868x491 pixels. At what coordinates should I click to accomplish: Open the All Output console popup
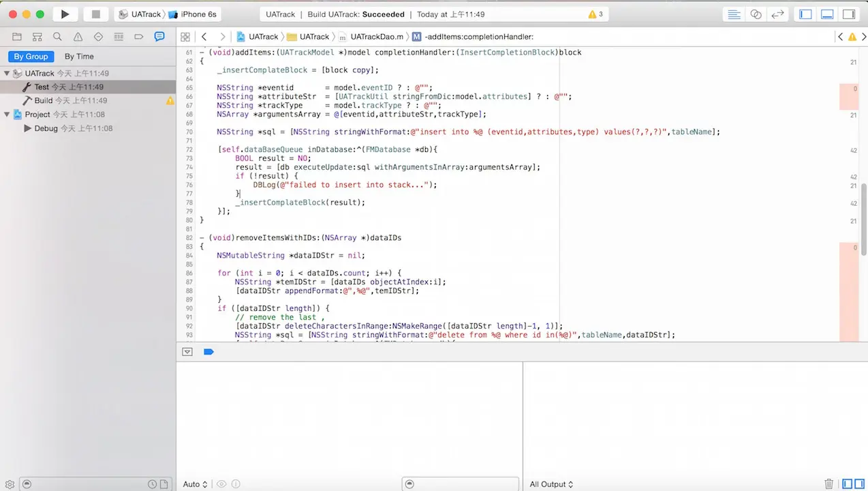pos(551,484)
